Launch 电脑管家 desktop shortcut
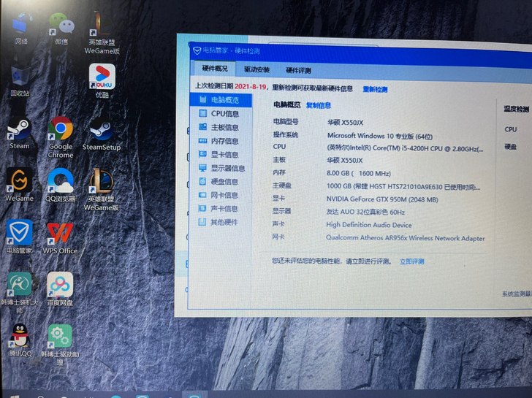Screen dimensions: 532x398 (20, 237)
